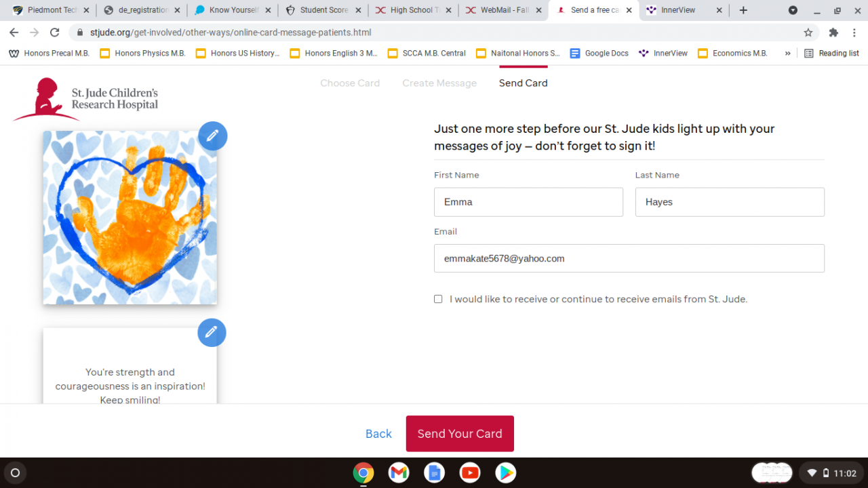Bookmark this page with star icon
Image resolution: width=868 pixels, height=488 pixels.
pyautogui.click(x=808, y=33)
